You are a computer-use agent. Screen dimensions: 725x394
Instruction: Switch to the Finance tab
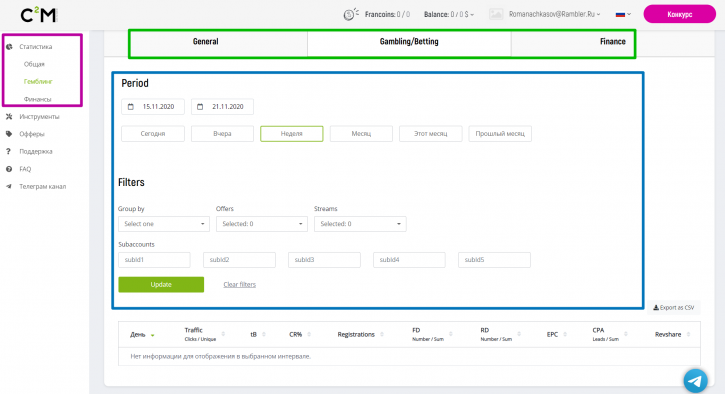pyautogui.click(x=613, y=42)
